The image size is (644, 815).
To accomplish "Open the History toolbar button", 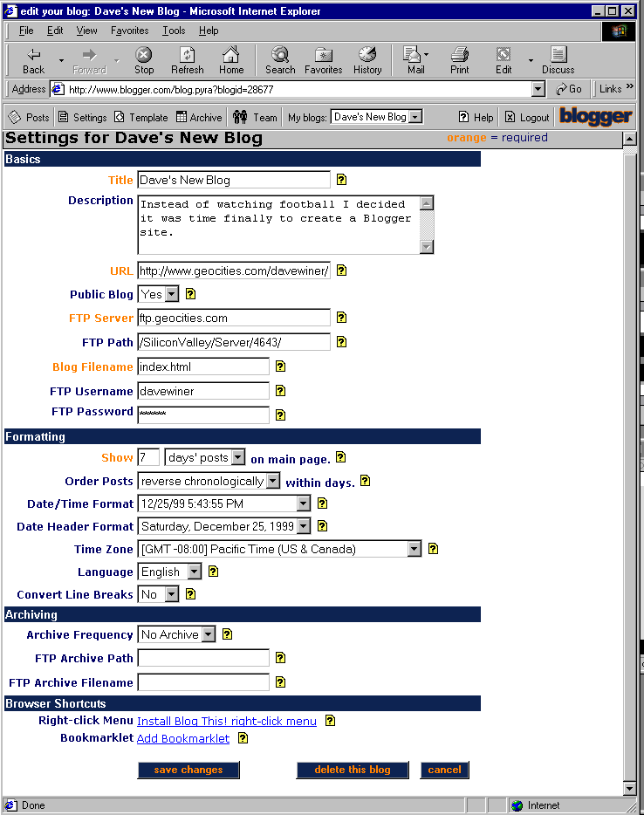I will coord(367,60).
